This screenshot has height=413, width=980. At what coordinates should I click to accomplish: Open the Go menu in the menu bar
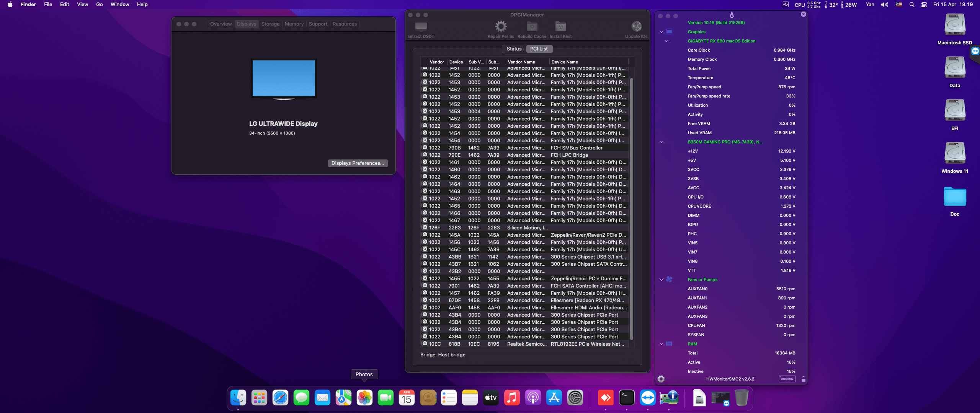click(x=100, y=5)
